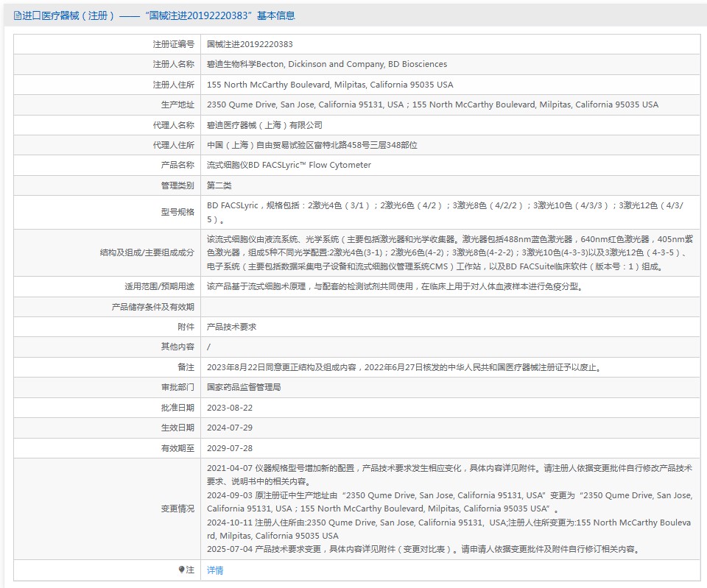Viewport: 707px width, 588px height.
Task: Click the 审批部门 label
Action: coord(177,387)
